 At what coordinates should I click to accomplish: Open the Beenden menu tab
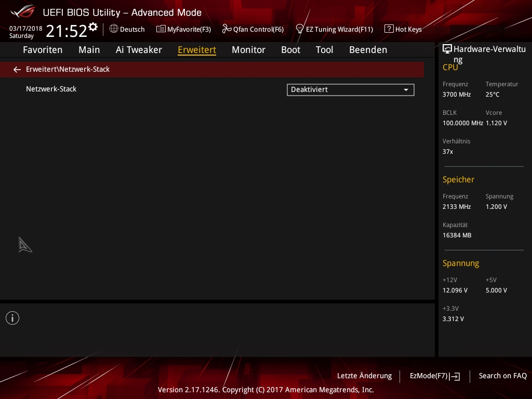368,50
